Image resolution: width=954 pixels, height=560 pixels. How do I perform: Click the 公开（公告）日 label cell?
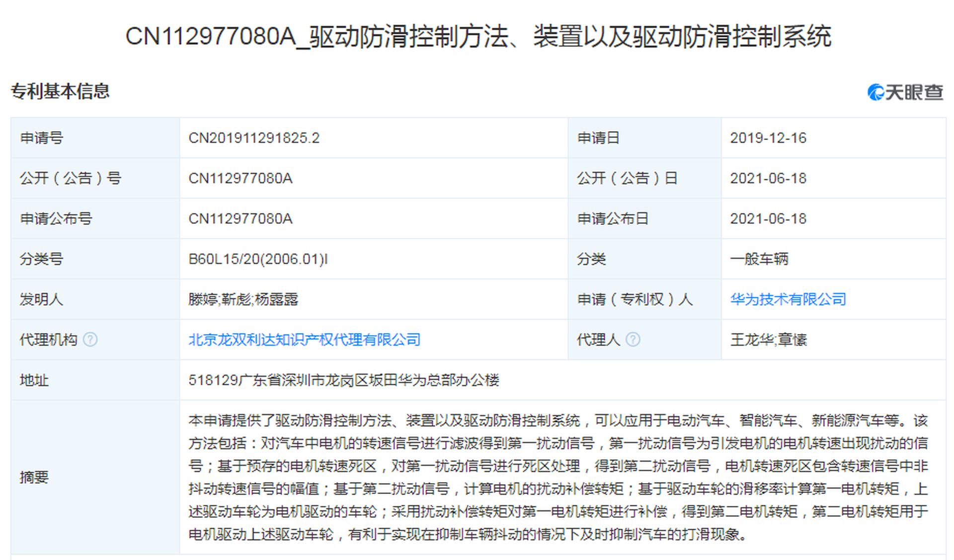(x=644, y=178)
